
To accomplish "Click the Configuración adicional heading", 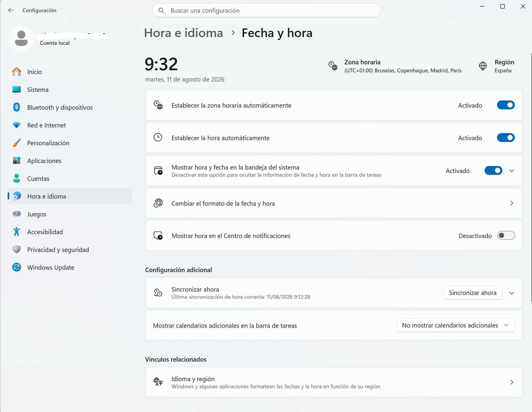I will tap(179, 270).
